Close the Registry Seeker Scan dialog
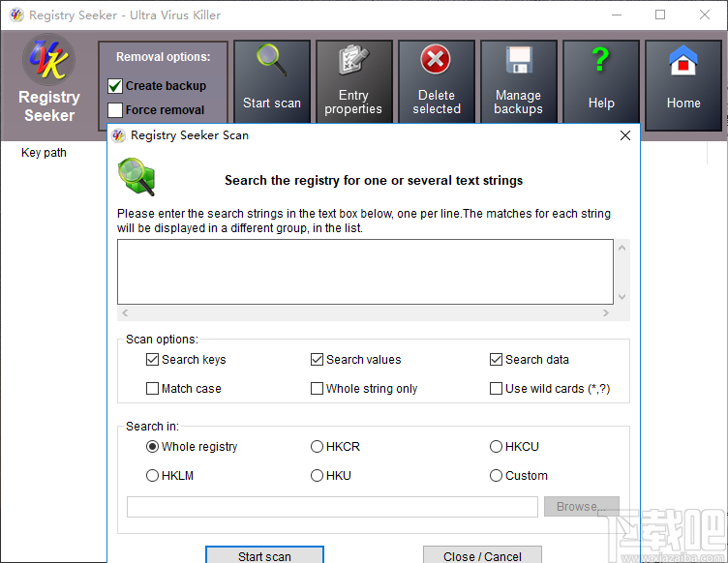This screenshot has width=728, height=563. point(625,135)
